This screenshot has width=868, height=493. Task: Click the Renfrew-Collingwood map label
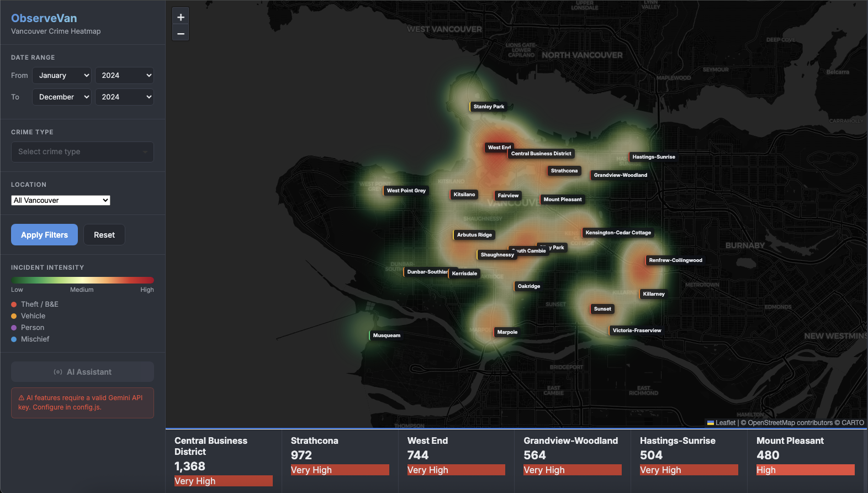pos(675,260)
